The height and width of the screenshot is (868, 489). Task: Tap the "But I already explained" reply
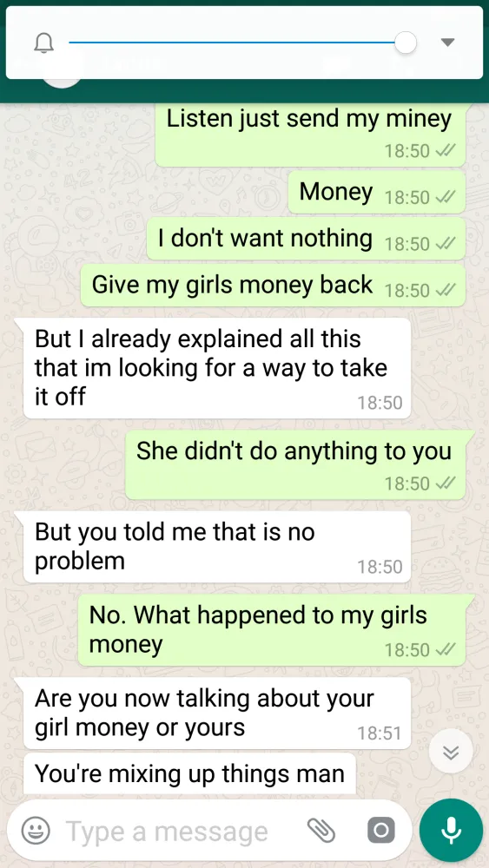(217, 368)
